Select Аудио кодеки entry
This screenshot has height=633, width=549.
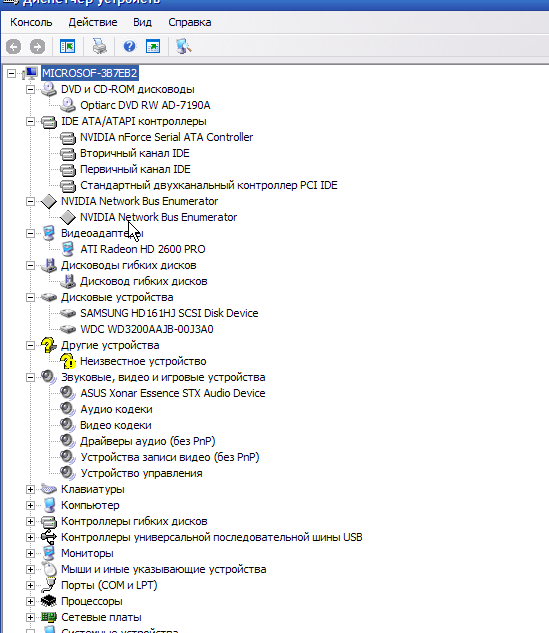pyautogui.click(x=116, y=409)
